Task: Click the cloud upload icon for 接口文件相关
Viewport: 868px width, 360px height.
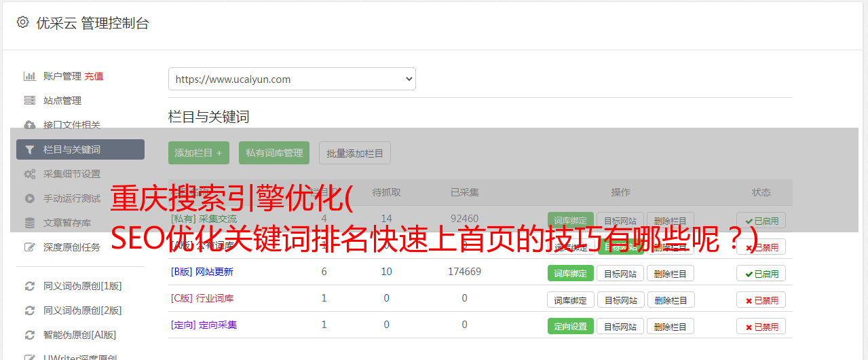Action: [x=29, y=125]
